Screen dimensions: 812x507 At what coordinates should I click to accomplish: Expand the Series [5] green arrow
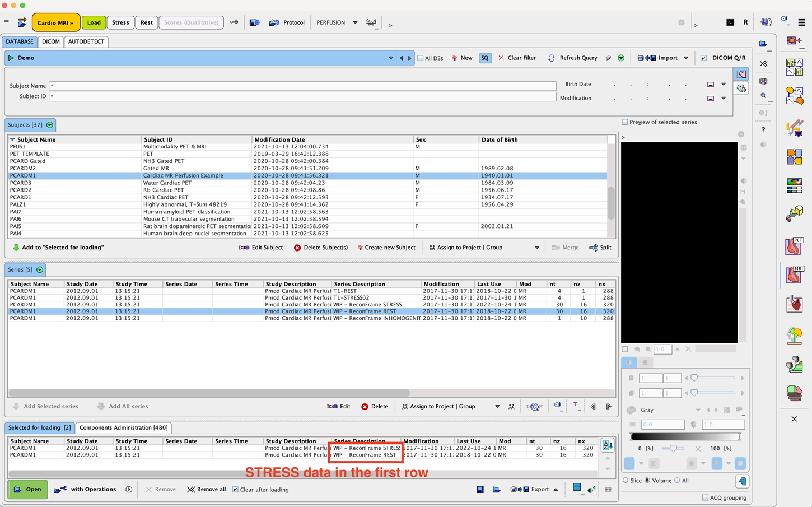tap(40, 270)
